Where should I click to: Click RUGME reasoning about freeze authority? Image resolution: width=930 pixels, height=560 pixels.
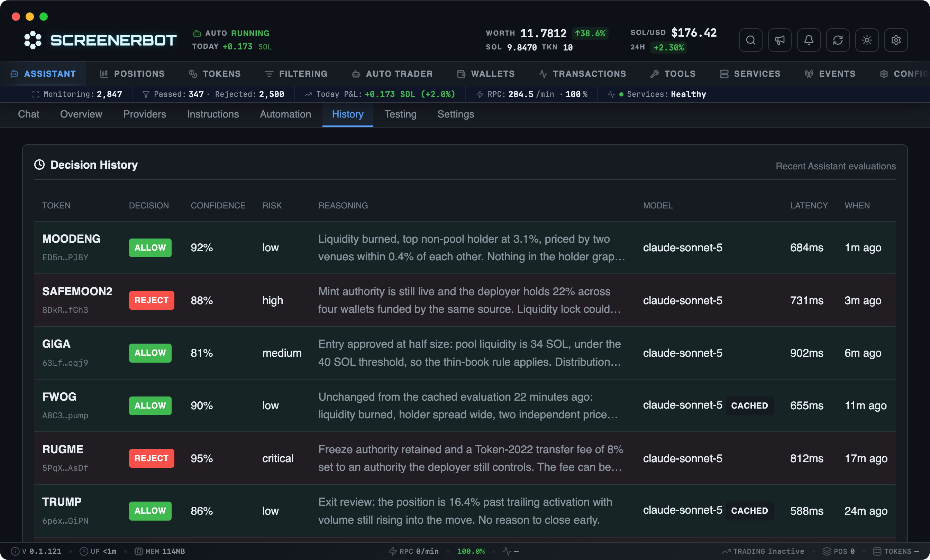(x=471, y=458)
